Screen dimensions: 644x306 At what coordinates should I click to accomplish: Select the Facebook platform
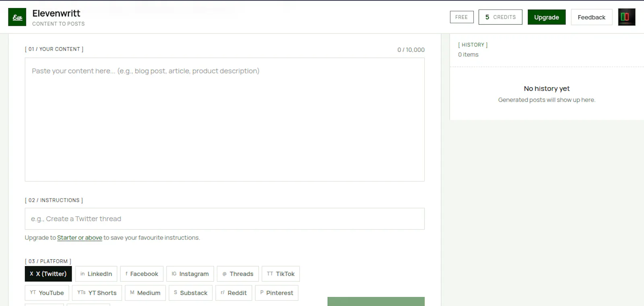tap(142, 274)
